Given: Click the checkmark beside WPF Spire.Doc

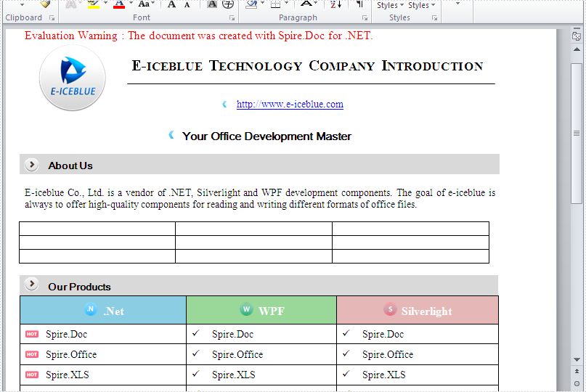Looking at the screenshot, I should pos(196,333).
